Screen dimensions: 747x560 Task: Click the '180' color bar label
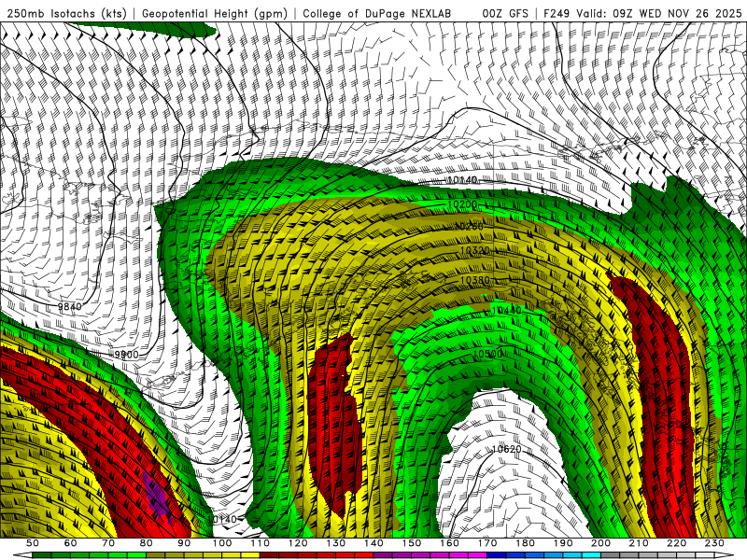[x=525, y=543]
